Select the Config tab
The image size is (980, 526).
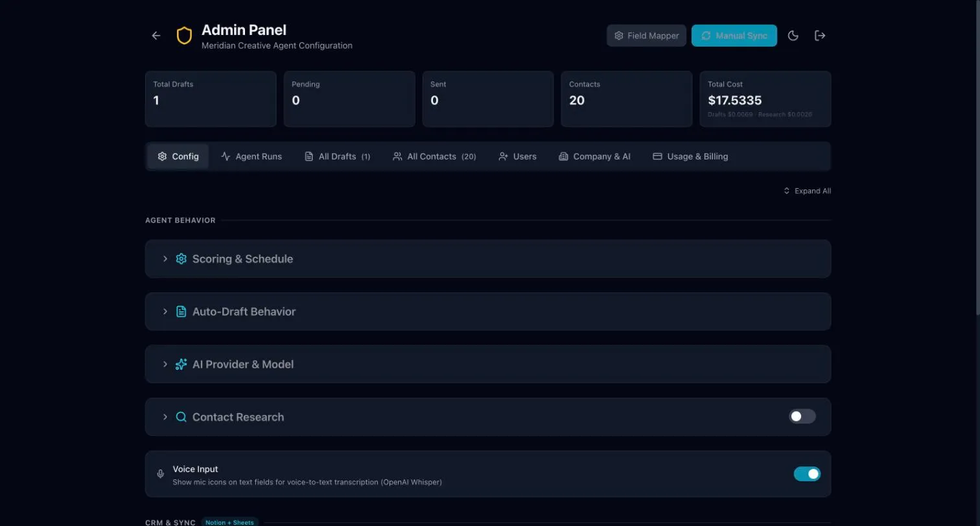click(178, 156)
